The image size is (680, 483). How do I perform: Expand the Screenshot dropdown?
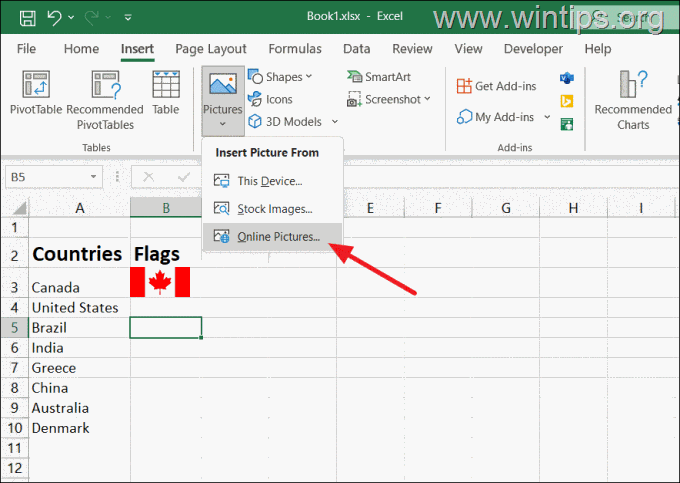point(390,99)
